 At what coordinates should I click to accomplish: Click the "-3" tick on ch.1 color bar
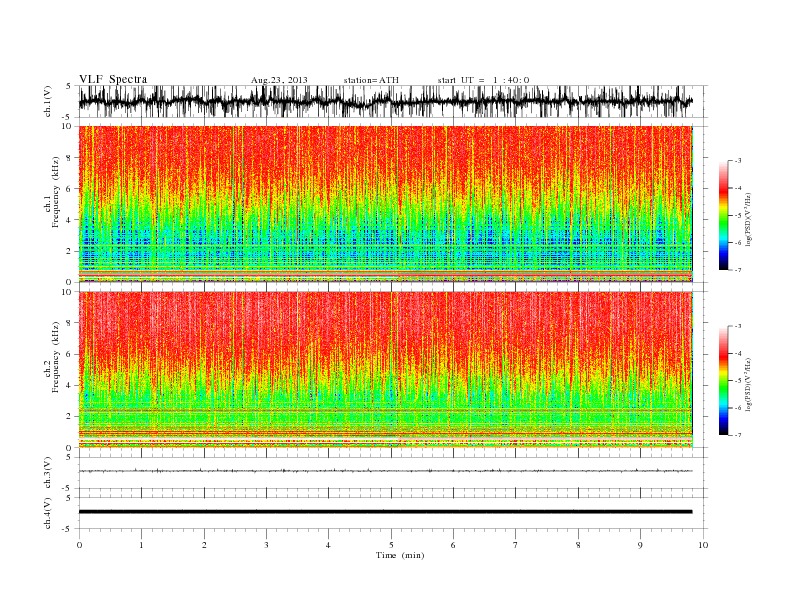(738, 161)
